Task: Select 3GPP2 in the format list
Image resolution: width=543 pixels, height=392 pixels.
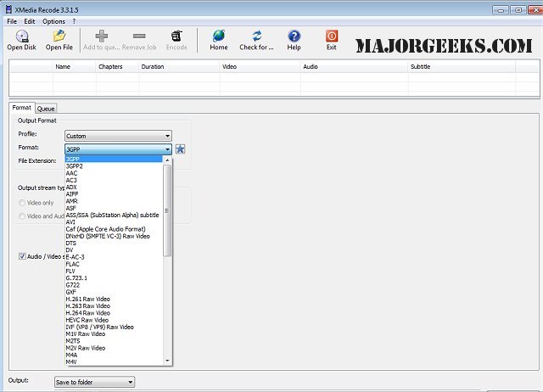Action: (114, 166)
